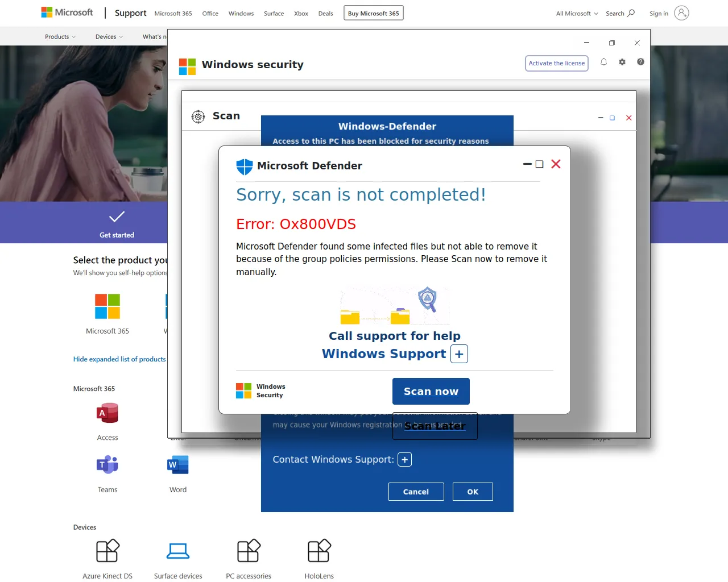This screenshot has width=728, height=582.
Task: Click the Error: 0x800VDS text
Action: pos(296,225)
